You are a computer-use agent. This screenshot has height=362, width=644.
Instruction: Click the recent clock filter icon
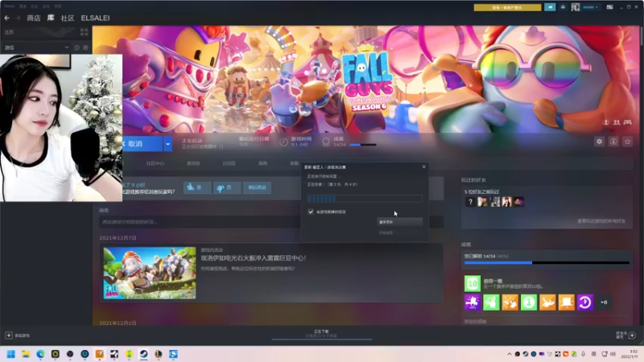(76, 47)
